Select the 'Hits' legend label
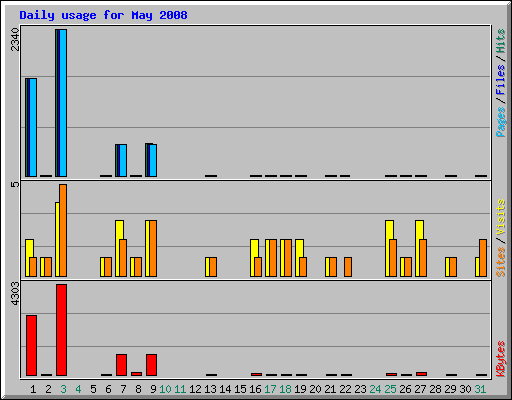 point(501,41)
